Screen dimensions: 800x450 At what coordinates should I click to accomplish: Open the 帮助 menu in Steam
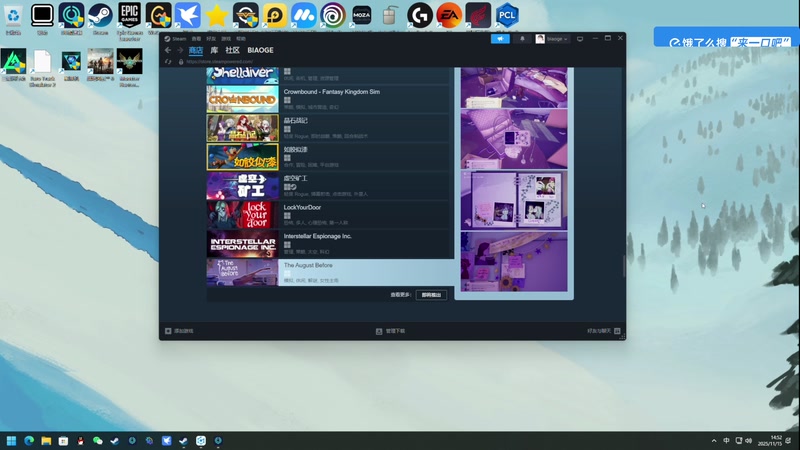(x=241, y=39)
